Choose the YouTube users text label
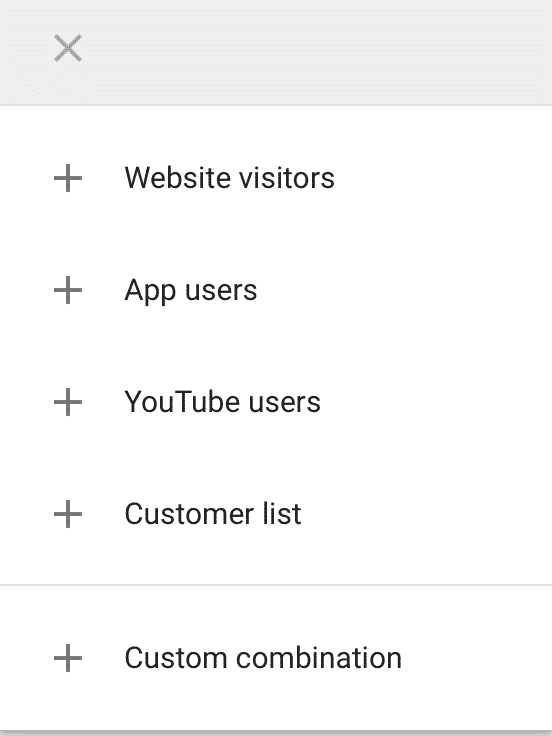Screen dimensions: 552x736 222,402
